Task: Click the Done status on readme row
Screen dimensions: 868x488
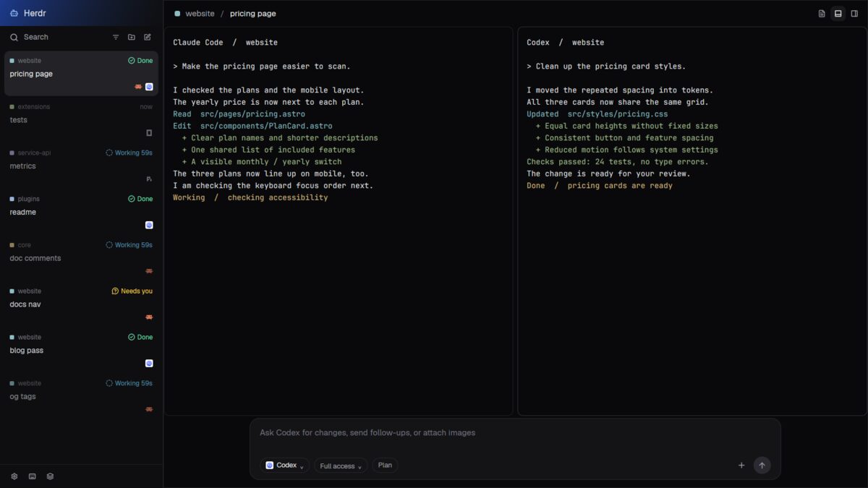Action: (x=140, y=199)
